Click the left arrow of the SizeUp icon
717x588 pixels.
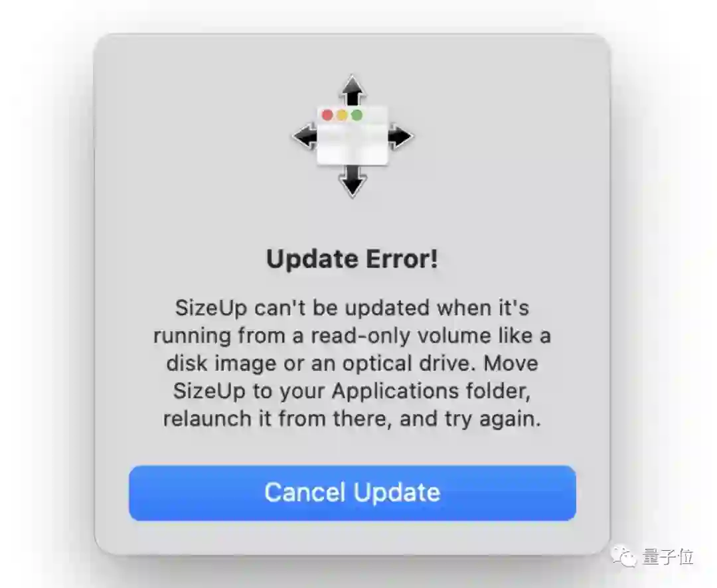305,136
